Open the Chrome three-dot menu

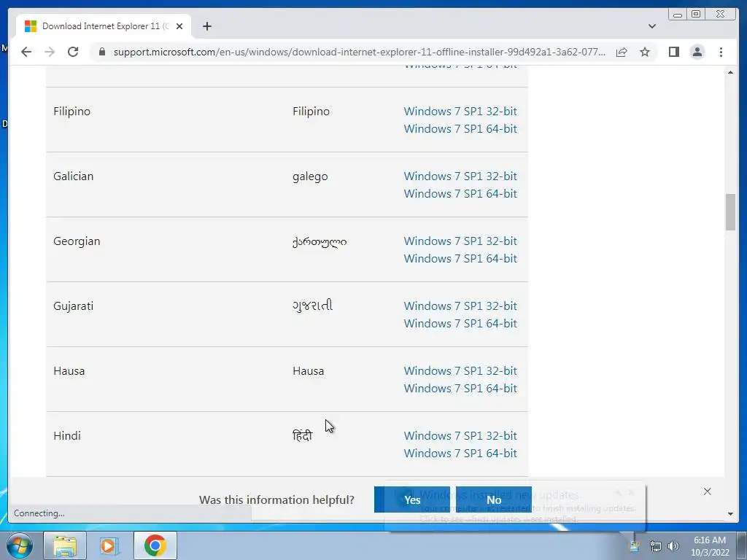pyautogui.click(x=721, y=52)
